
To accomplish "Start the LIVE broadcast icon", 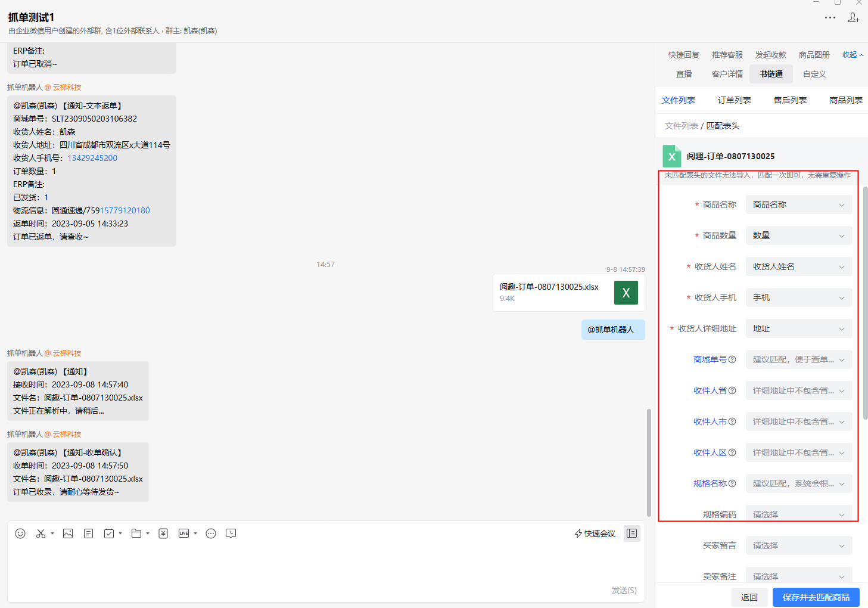I will [x=183, y=533].
